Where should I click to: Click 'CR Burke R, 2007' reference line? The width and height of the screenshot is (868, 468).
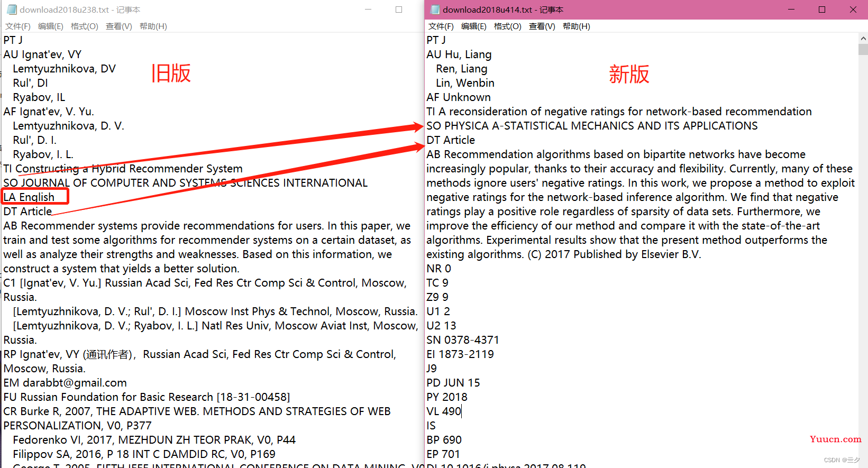pyautogui.click(x=197, y=411)
